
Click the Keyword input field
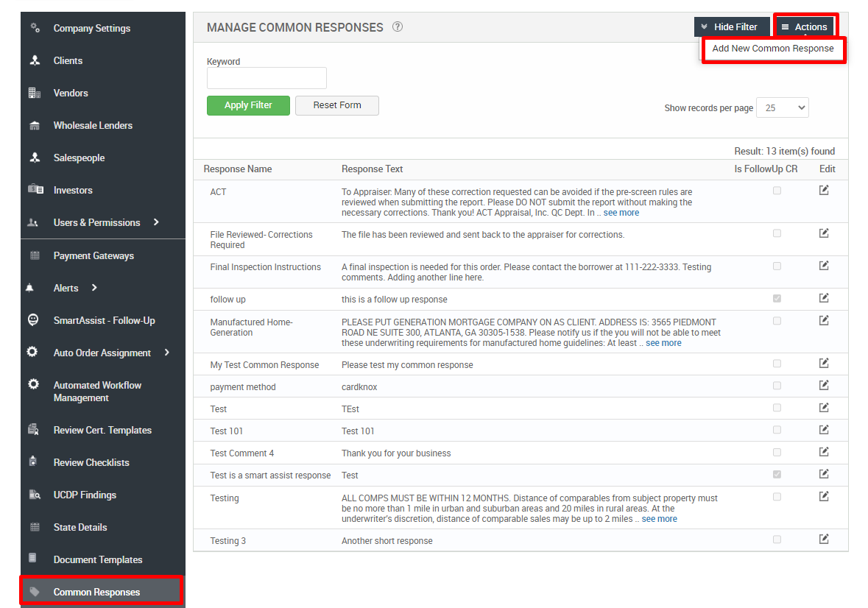point(267,78)
